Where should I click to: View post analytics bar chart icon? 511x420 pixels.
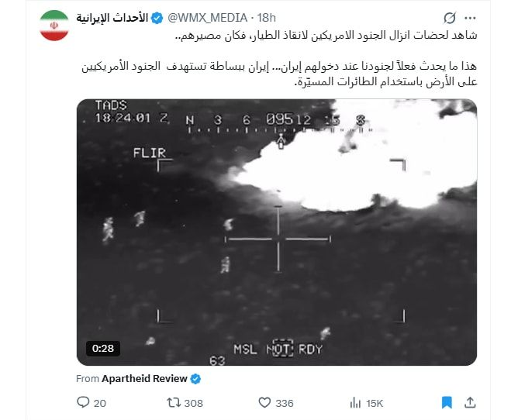pos(355,403)
